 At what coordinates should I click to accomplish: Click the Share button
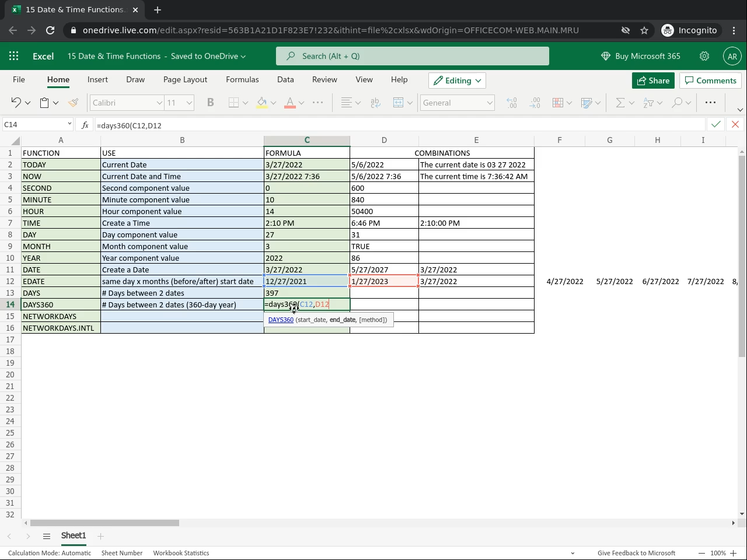pos(653,80)
